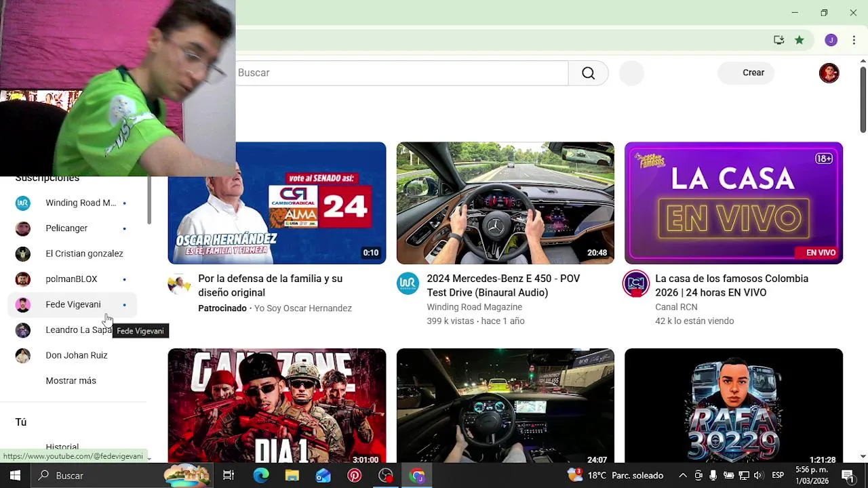Open the night drive 24:07 video thumbnail
Image resolution: width=868 pixels, height=488 pixels.
coord(505,405)
